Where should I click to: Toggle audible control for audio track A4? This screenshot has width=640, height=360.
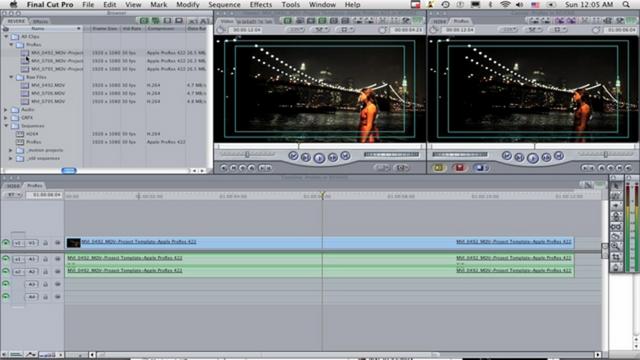6,297
